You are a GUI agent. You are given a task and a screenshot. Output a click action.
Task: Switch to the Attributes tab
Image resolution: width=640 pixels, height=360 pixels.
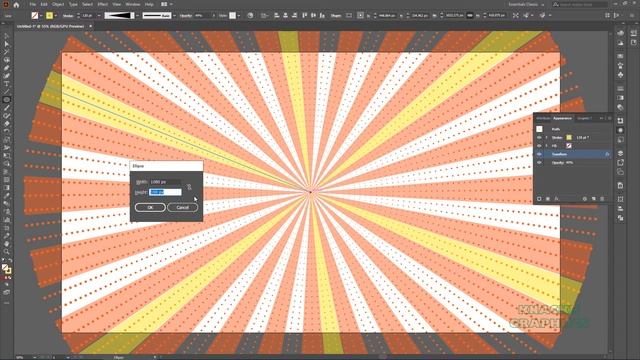coord(543,118)
